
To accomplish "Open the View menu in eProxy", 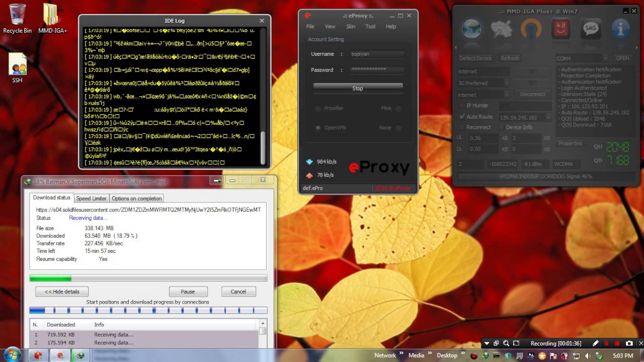I will tap(330, 27).
